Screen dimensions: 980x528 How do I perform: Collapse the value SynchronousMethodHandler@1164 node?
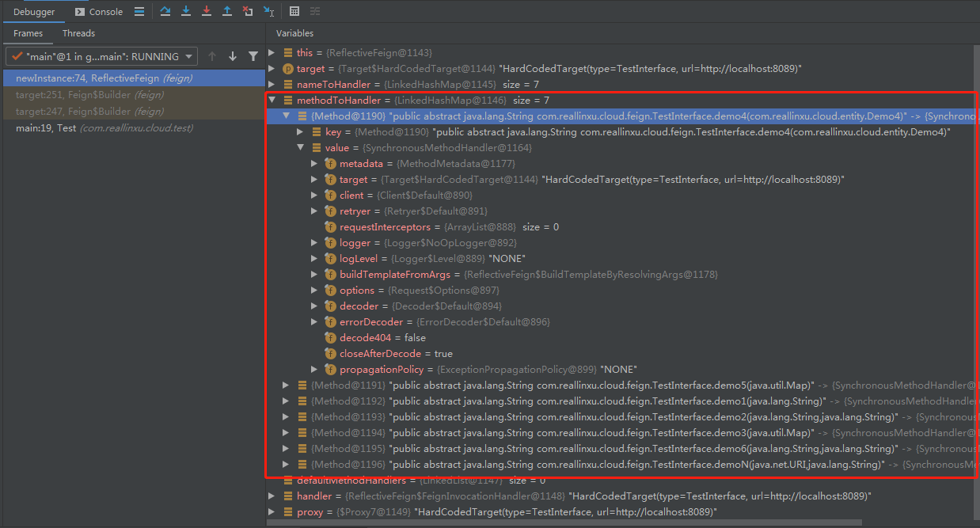300,148
